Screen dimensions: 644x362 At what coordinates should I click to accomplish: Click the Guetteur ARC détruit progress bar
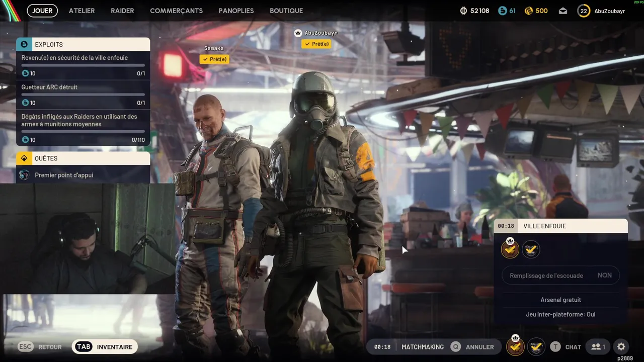click(83, 95)
